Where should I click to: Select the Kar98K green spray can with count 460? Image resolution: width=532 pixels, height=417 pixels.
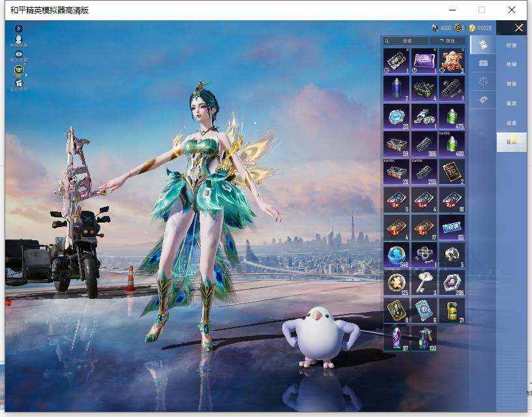pos(452,144)
